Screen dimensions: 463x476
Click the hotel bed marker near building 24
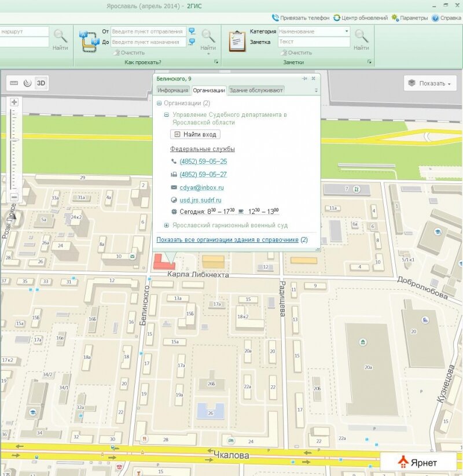coord(231,441)
